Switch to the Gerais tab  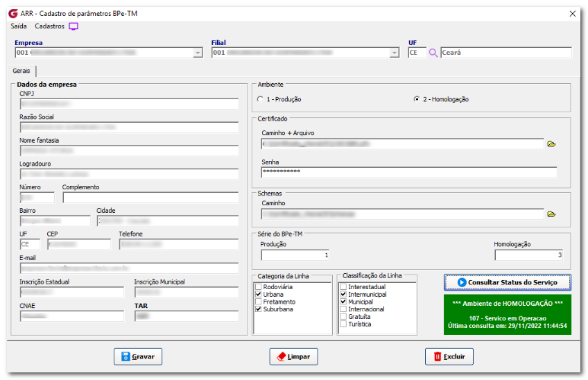point(21,71)
